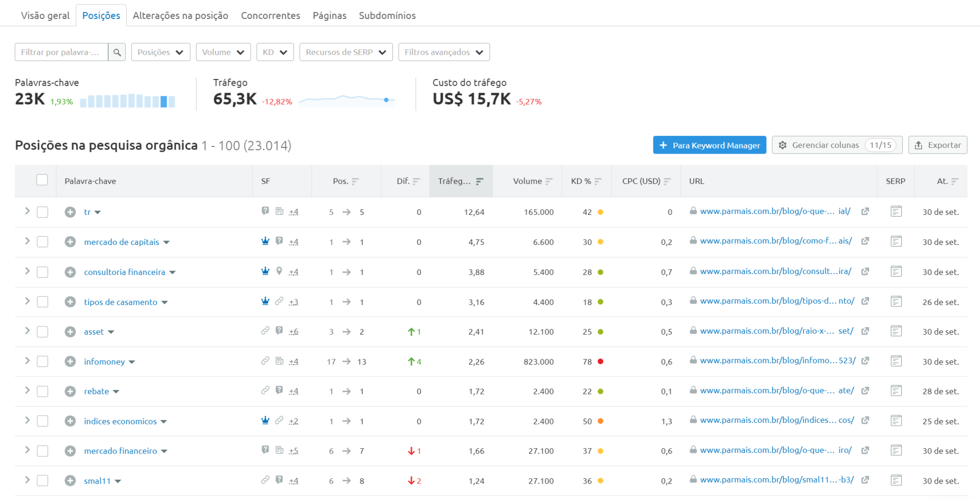Sort by Volume column sort icon

[549, 181]
